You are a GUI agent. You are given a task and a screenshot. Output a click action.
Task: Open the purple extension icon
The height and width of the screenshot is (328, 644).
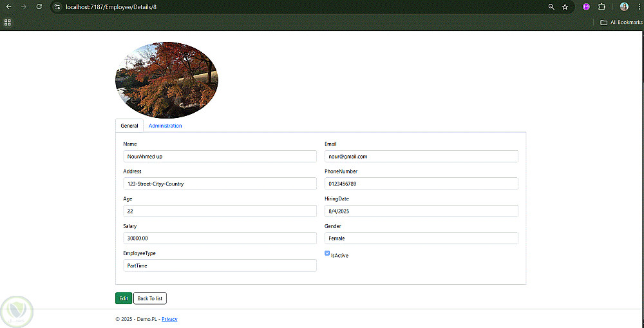pos(587,7)
